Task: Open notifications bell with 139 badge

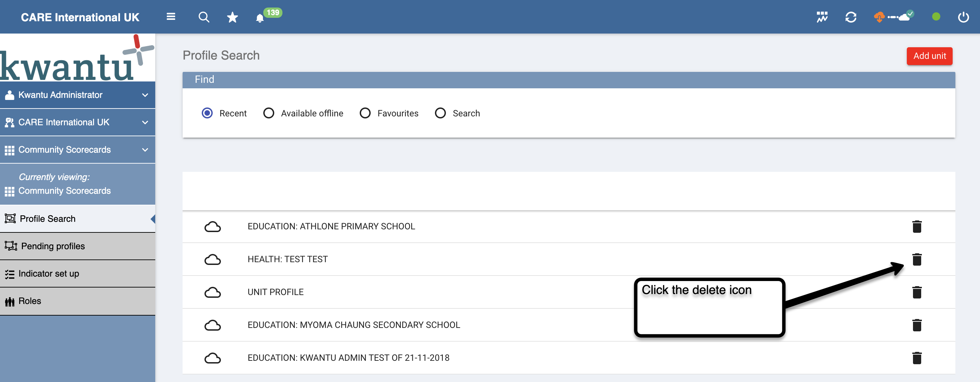Action: 260,18
